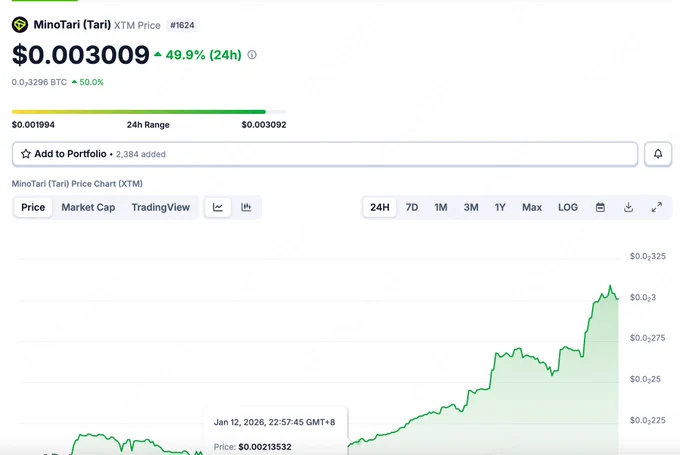Switch to candlestick chart view icon
This screenshot has width=680, height=455.
246,207
